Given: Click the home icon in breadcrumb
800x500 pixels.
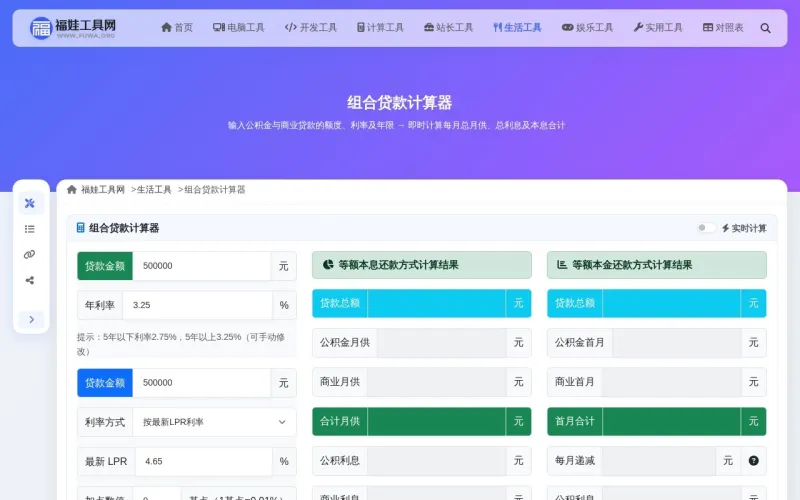Looking at the screenshot, I should (x=71, y=190).
